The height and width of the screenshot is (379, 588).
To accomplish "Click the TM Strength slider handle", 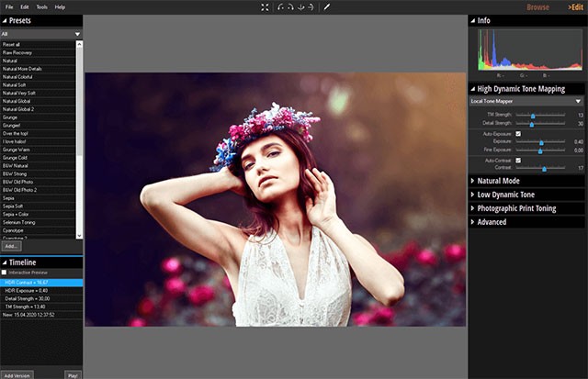I will point(533,116).
